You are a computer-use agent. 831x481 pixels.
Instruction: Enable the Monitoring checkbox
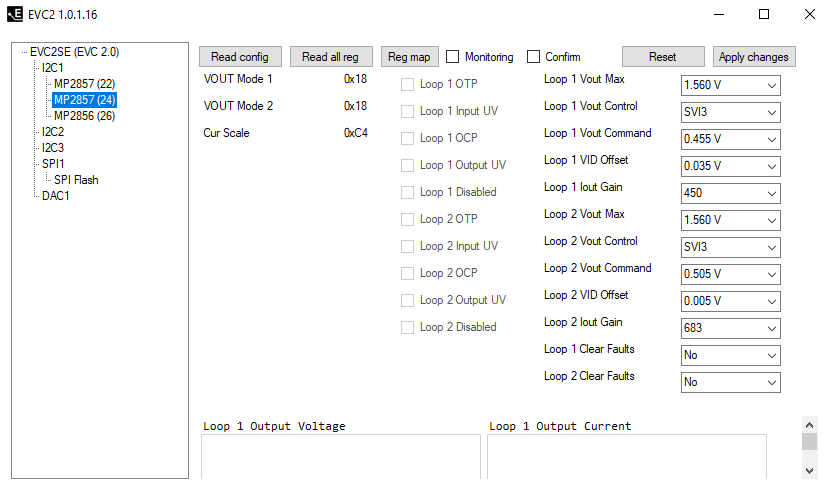point(453,57)
